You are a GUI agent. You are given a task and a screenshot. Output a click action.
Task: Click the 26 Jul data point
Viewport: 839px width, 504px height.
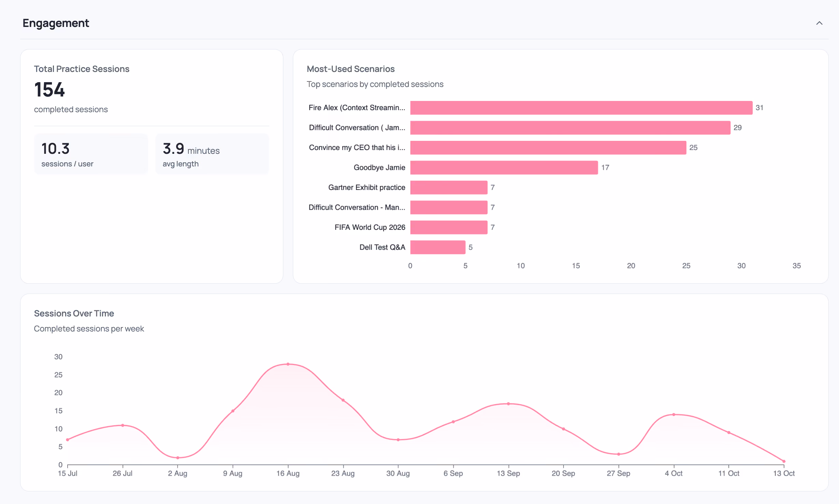123,425
